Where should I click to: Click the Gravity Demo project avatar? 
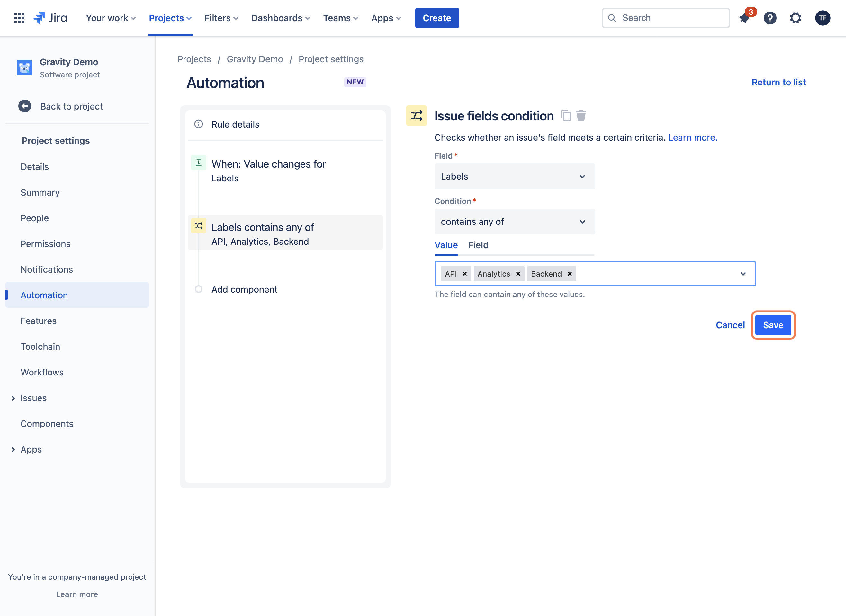(x=24, y=68)
